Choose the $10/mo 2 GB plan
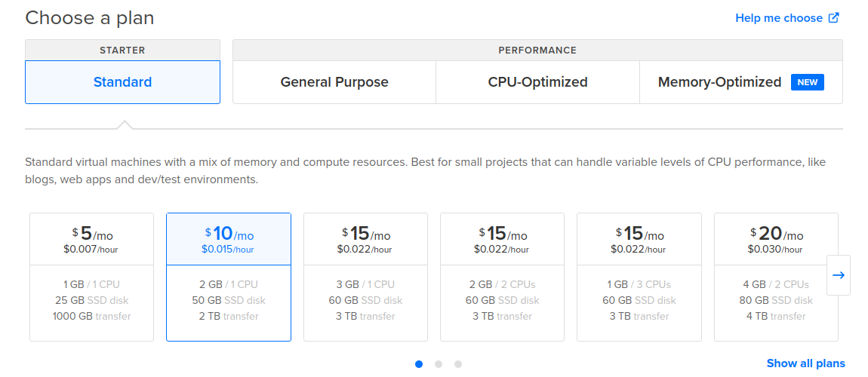Screen dimensions: 868x377 [x=229, y=277]
